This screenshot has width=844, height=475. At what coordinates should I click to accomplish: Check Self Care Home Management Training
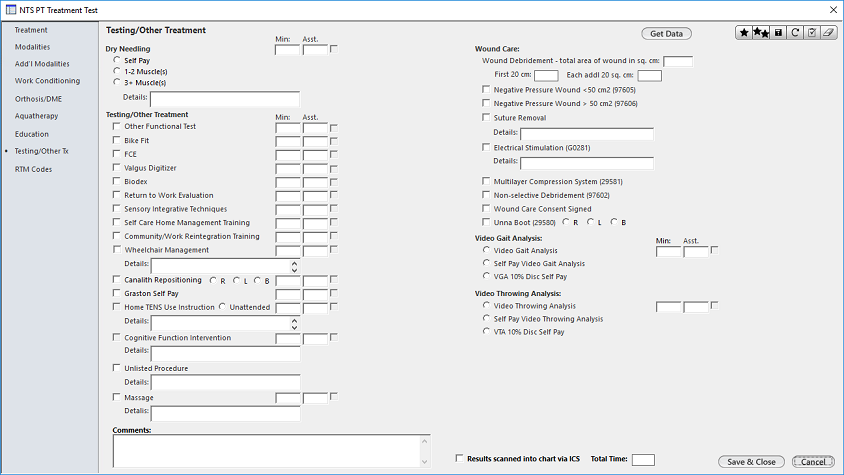(116, 222)
